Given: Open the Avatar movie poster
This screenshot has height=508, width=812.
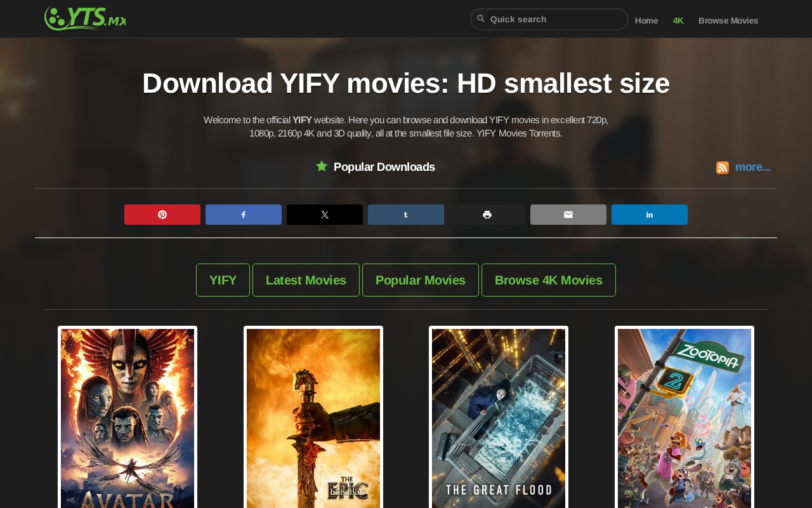Looking at the screenshot, I should (128, 418).
